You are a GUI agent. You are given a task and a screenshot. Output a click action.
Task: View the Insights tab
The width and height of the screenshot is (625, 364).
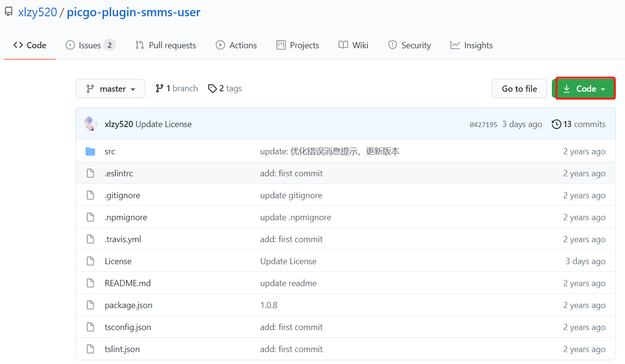[x=471, y=45]
